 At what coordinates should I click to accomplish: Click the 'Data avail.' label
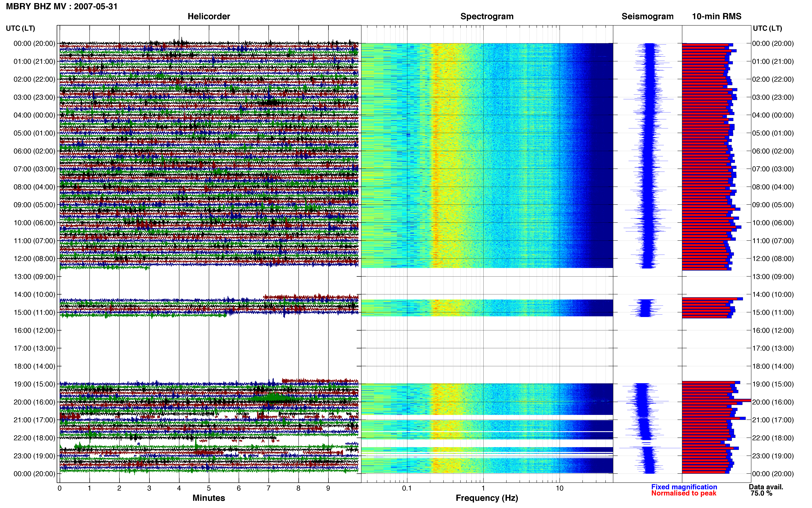(x=766, y=487)
